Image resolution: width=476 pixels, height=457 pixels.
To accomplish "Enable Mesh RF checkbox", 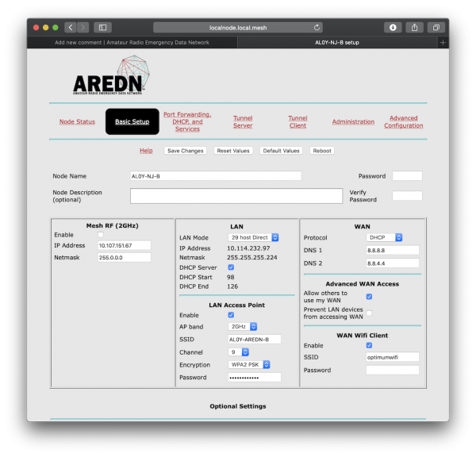I will 101,235.
